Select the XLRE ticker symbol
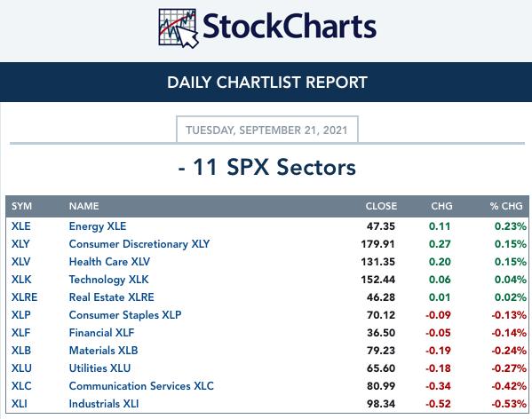Image resolution: width=532 pixels, height=419 pixels. [25, 297]
